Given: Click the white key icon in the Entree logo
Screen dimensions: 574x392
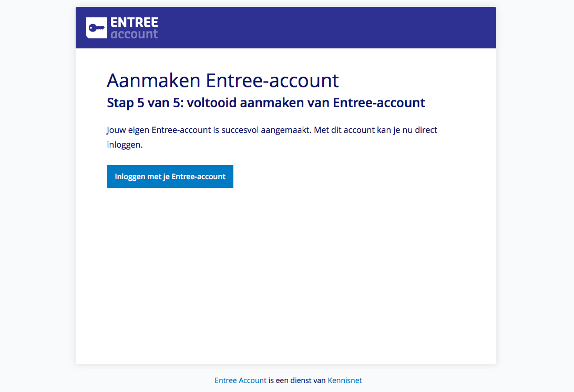Looking at the screenshot, I should [97, 28].
